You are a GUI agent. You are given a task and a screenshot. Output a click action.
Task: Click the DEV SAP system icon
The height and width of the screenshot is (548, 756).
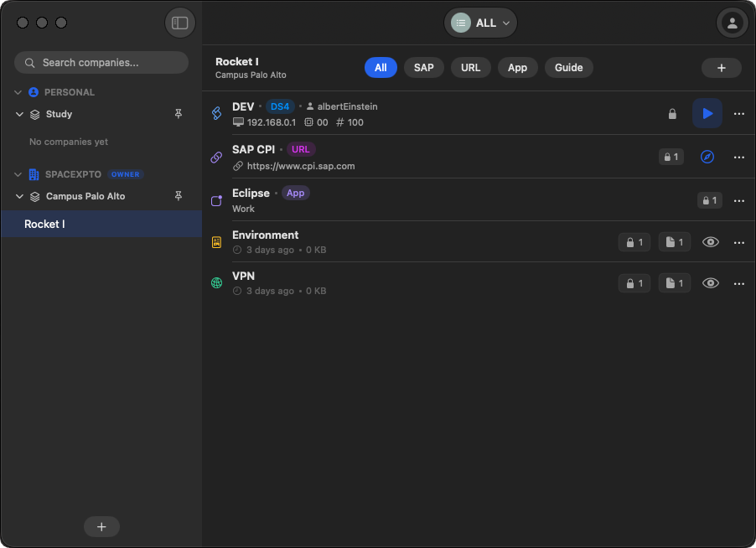(x=217, y=113)
